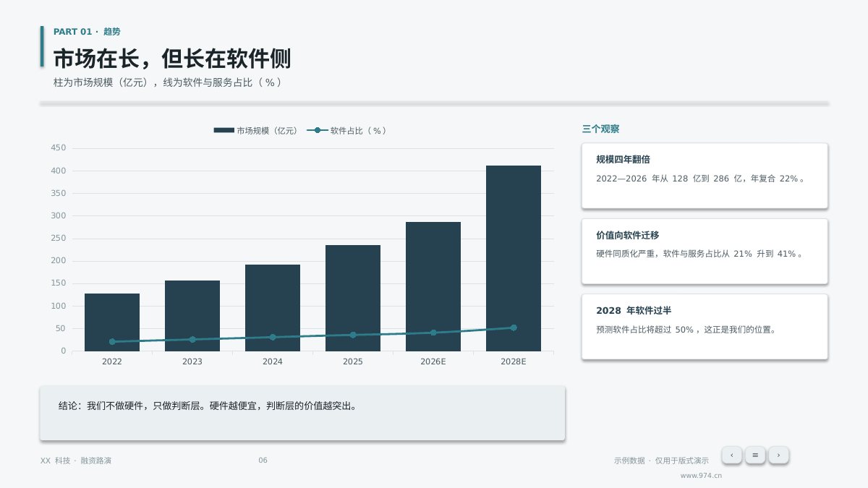Go to the previous slide arrow button
This screenshot has height=488, width=868.
(731, 455)
